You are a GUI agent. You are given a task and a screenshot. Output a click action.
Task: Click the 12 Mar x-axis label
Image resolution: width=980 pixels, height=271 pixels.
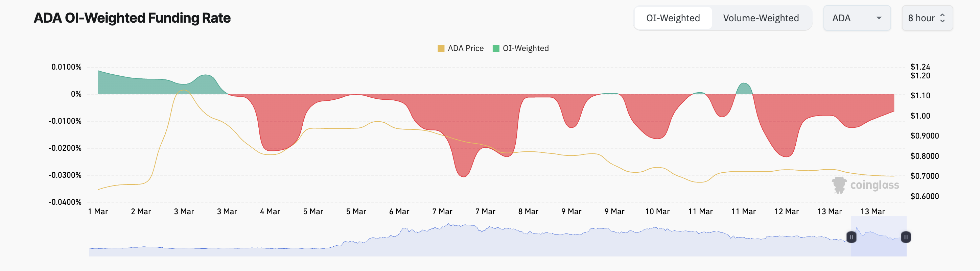point(786,212)
